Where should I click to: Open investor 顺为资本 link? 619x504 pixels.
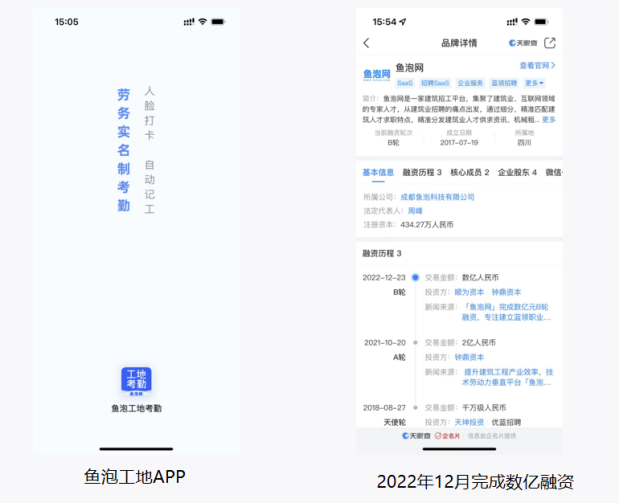click(469, 292)
